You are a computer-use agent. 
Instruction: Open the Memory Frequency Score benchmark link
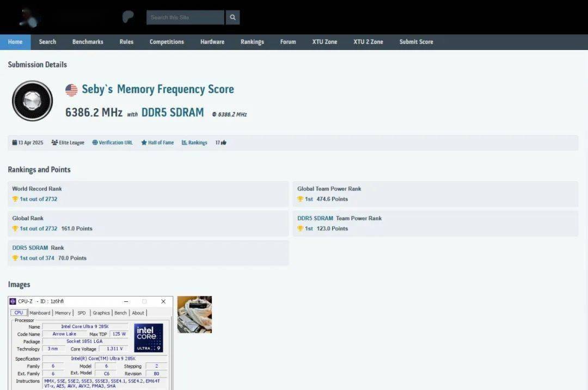(175, 89)
